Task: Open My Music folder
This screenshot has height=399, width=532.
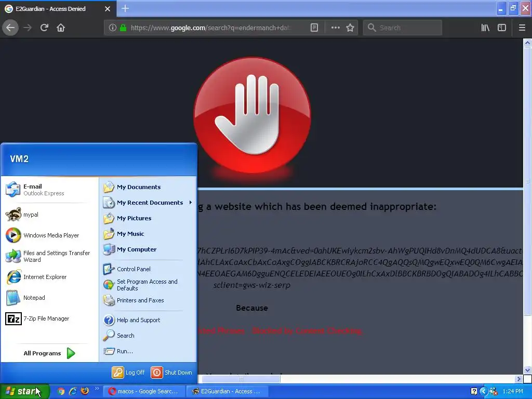Action: pos(148,234)
